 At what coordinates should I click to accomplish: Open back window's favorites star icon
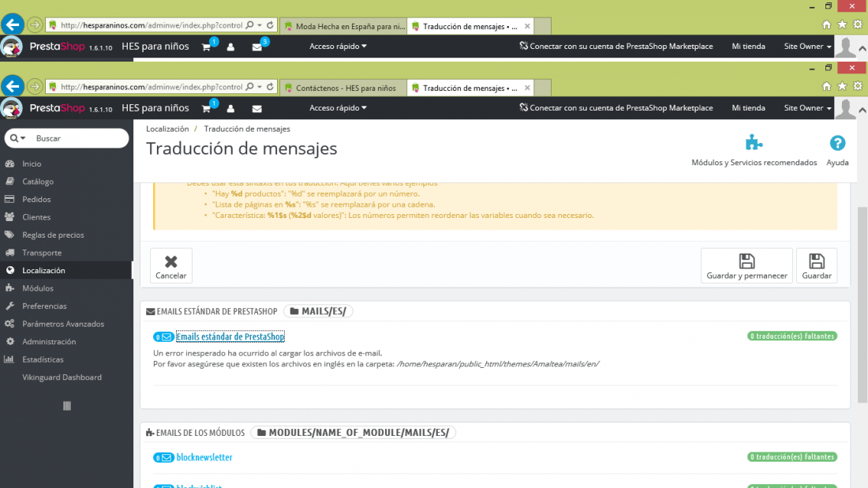click(x=842, y=24)
